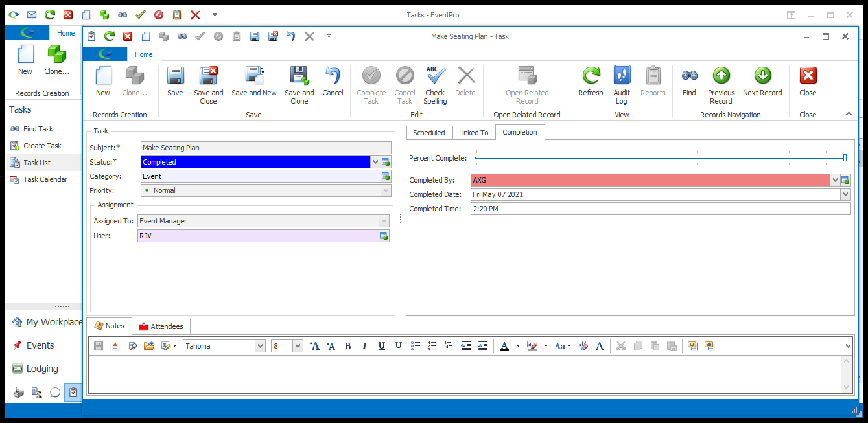Click the mail icon in the Tasks window quick access bar
This screenshot has height=423, width=868.
coord(32,14)
